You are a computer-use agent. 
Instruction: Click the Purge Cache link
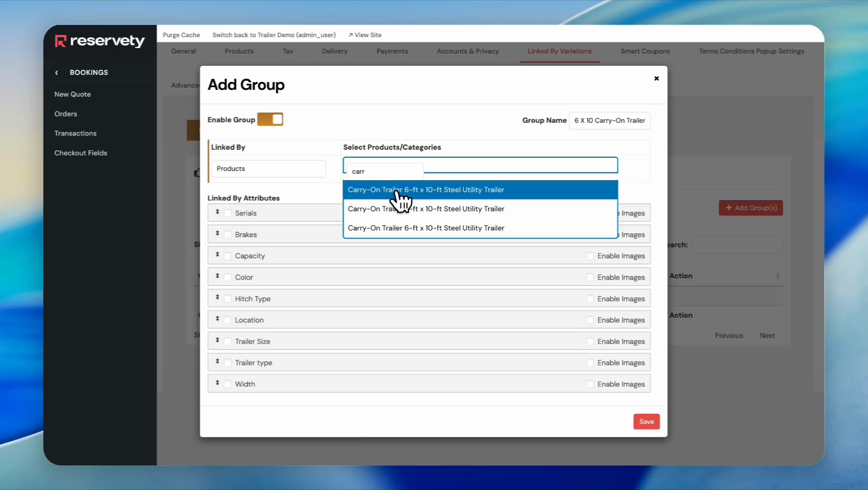pos(181,35)
